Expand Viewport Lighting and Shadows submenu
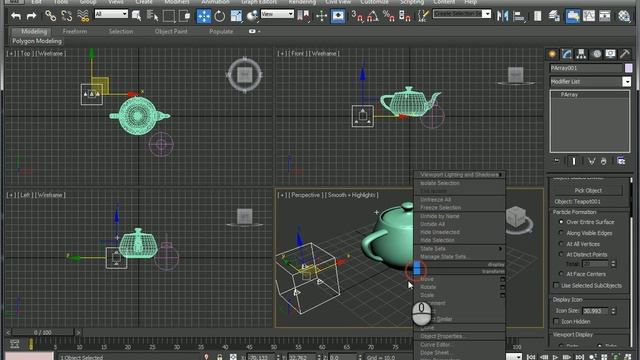Screen dimensions: 640x360 (460, 175)
